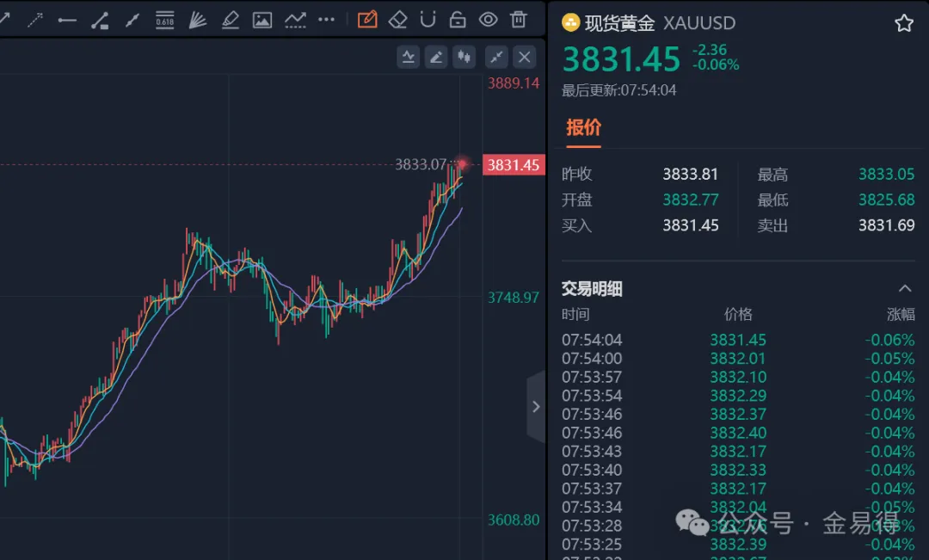
Task: Open the indicators line chart button
Action: point(408,58)
